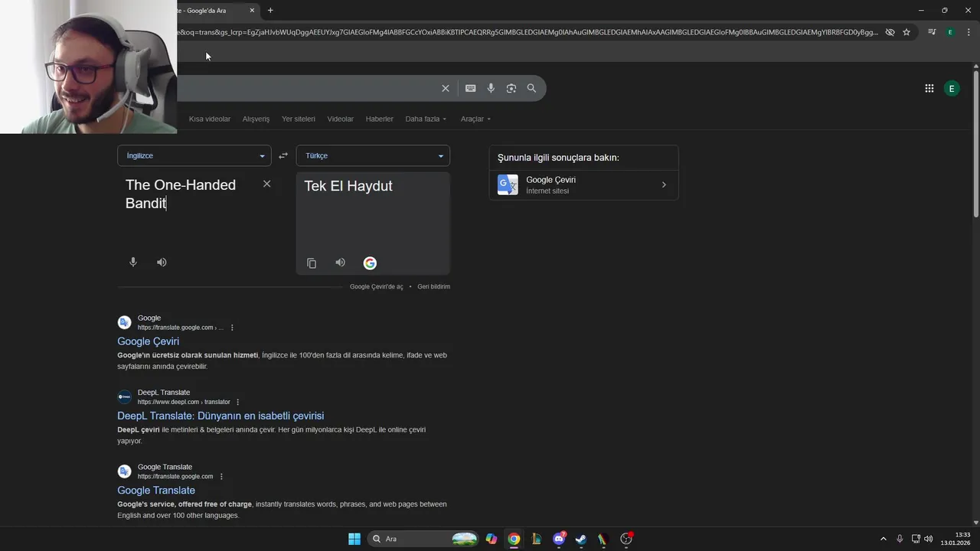
Task: Open the Chrome three-dot menu
Action: point(969,32)
